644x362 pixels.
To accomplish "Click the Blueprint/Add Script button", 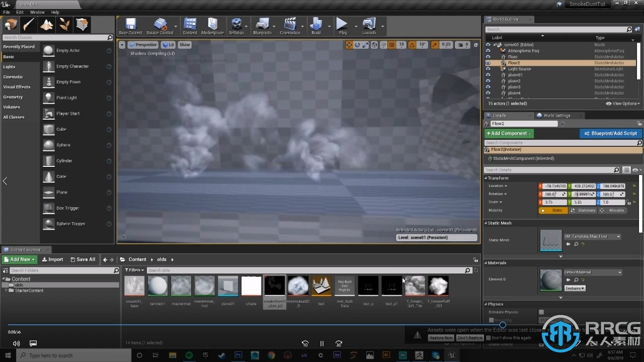I will [x=610, y=133].
